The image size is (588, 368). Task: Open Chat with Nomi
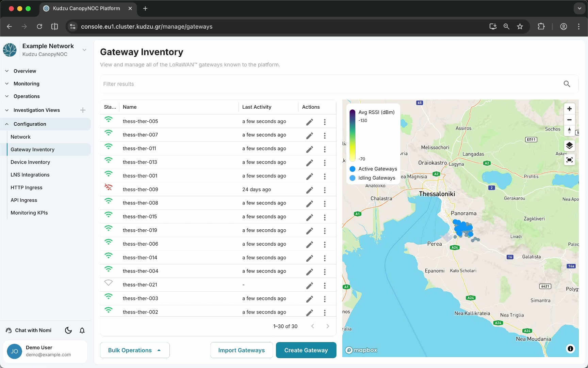click(x=29, y=330)
